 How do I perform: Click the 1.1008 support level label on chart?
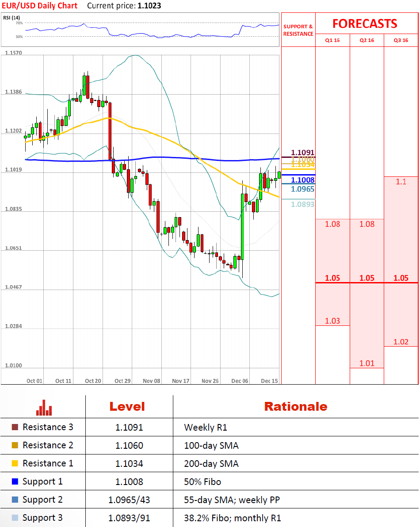302,180
